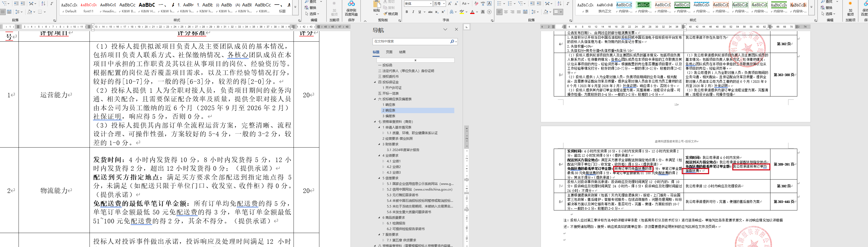Go to heading 三 授权委托书
This screenshot has width=868, height=247.
point(390,77)
